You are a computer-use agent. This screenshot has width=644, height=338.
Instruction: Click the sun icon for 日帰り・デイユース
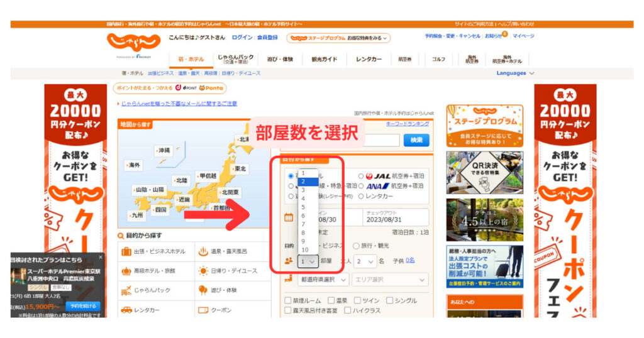pos(203,271)
